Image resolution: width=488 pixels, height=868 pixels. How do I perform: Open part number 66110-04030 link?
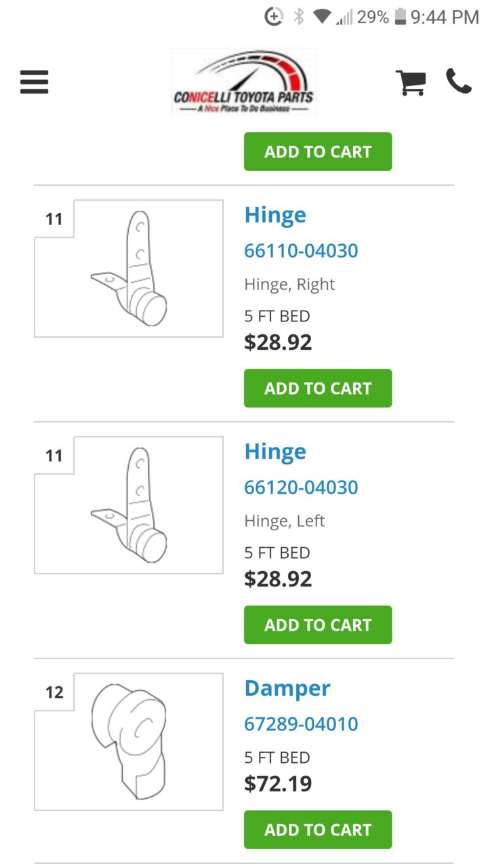pyautogui.click(x=301, y=251)
